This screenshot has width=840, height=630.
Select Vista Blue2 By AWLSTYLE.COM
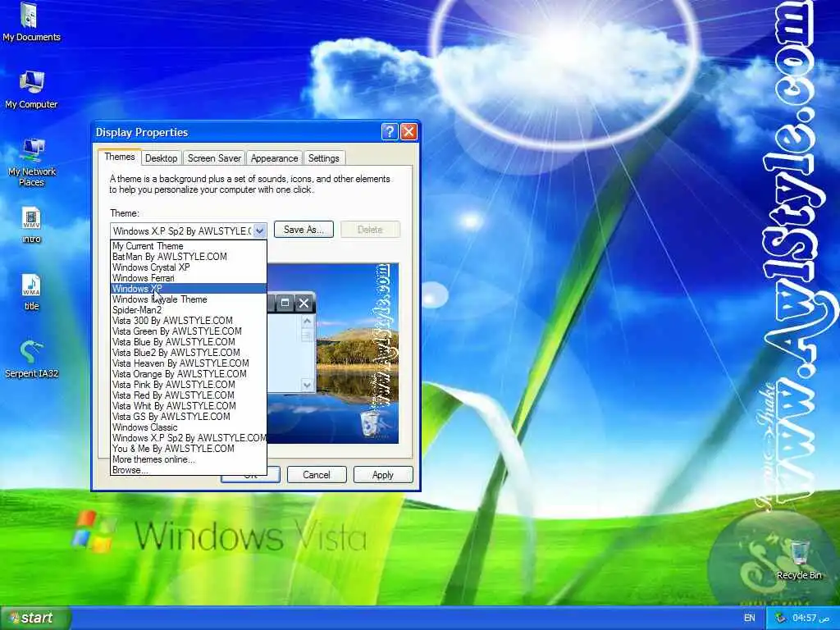pyautogui.click(x=188, y=353)
